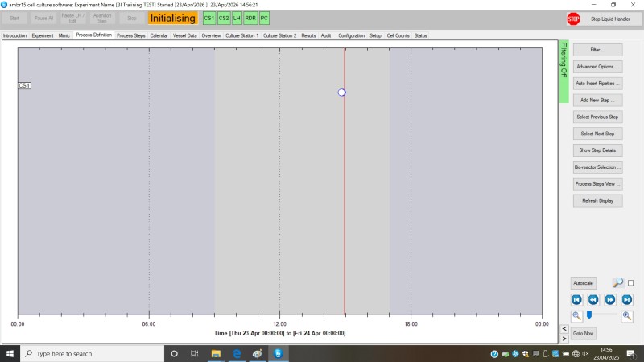Click the Add New Step button
Viewport: 644px width, 362px height.
pyautogui.click(x=597, y=100)
